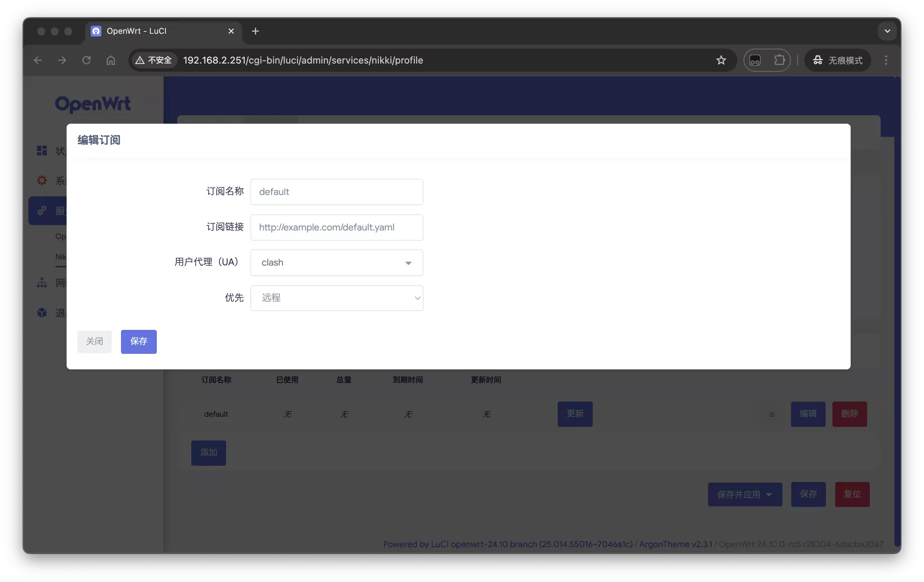Expand the tab search chevron

[887, 31]
